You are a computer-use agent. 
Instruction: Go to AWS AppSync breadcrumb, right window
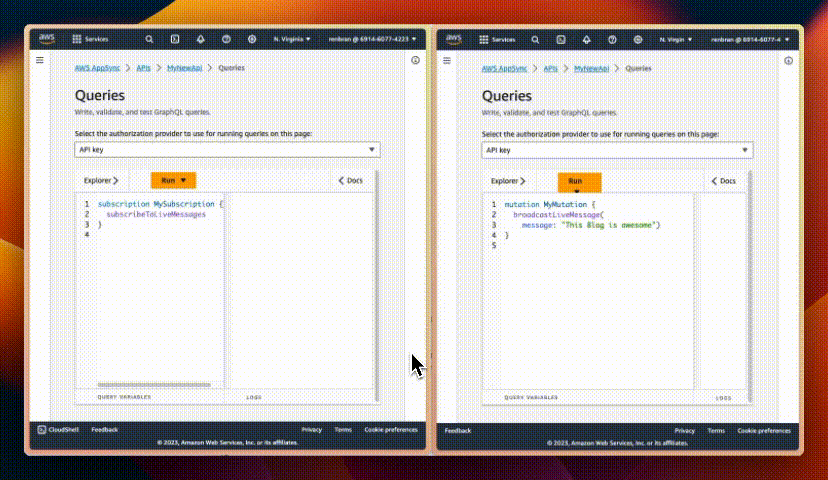pos(504,68)
